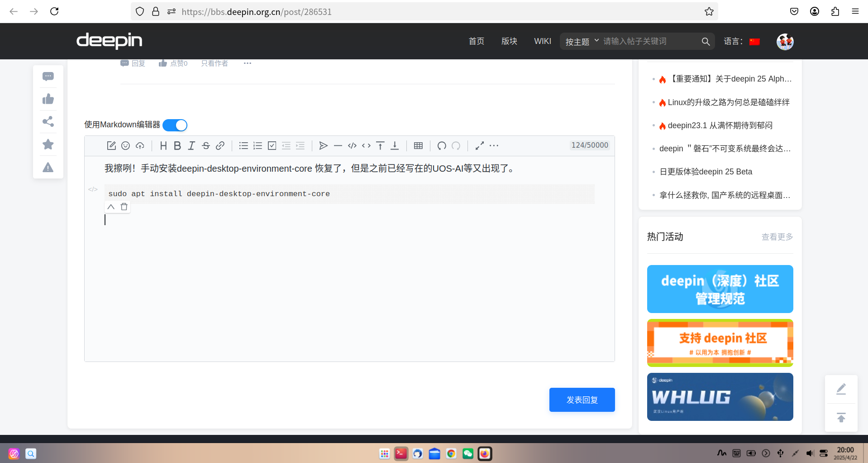
Task: Bookmark this page with star icon
Action: (x=709, y=11)
